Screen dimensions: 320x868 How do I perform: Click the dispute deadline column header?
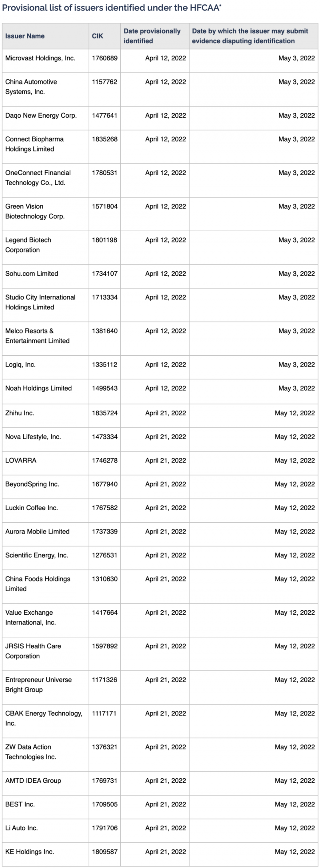[x=250, y=36]
